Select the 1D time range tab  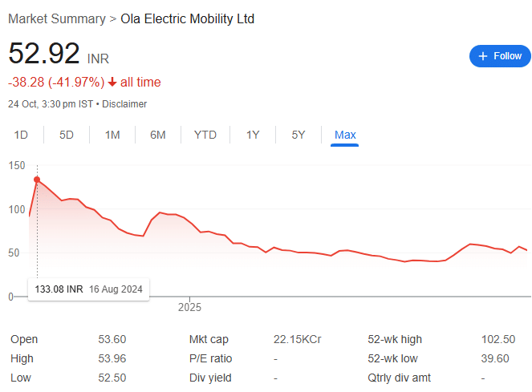pyautogui.click(x=22, y=135)
